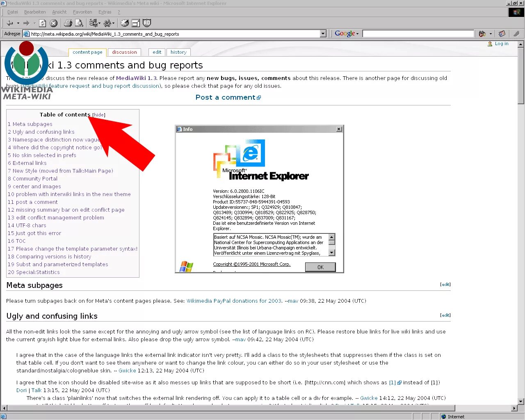Image resolution: width=525 pixels, height=420 pixels.
Task: Open the Favoriten menu
Action: [x=82, y=12]
